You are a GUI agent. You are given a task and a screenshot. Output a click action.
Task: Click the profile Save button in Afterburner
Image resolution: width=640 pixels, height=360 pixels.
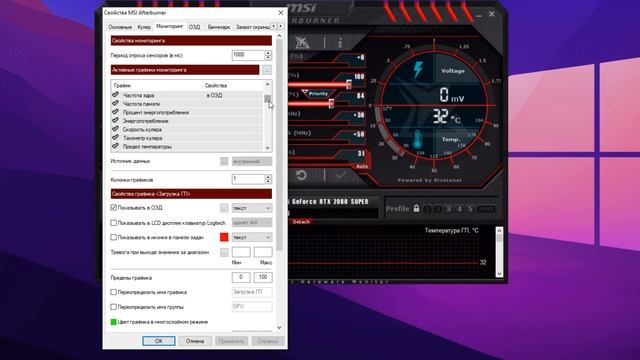(x=486, y=209)
